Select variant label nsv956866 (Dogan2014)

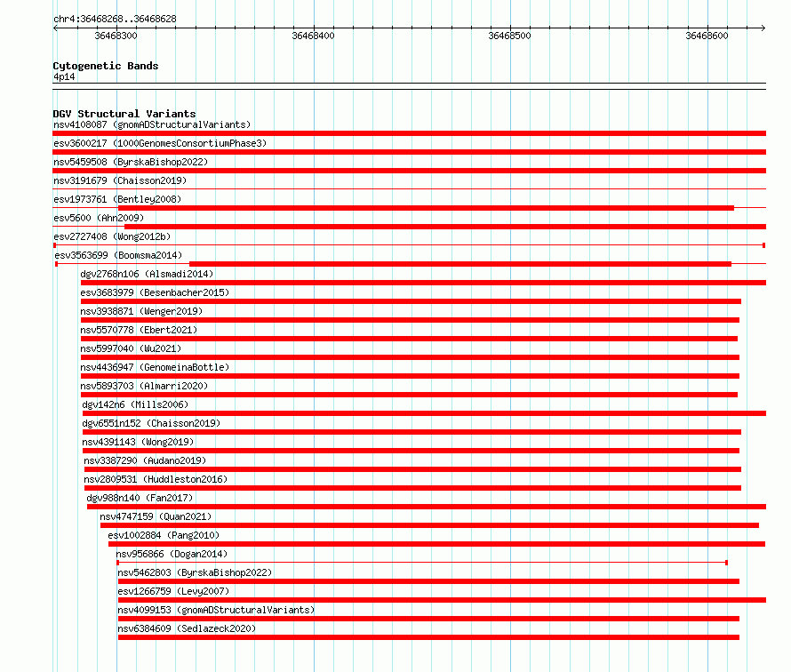point(172,554)
